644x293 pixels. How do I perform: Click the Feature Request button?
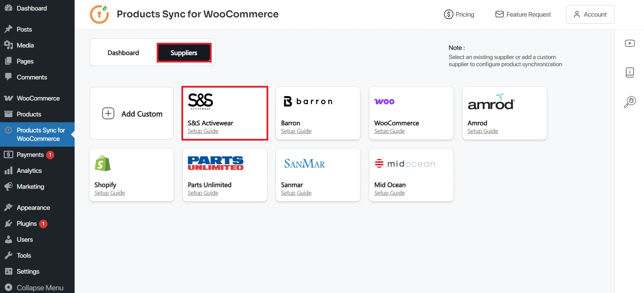523,14
